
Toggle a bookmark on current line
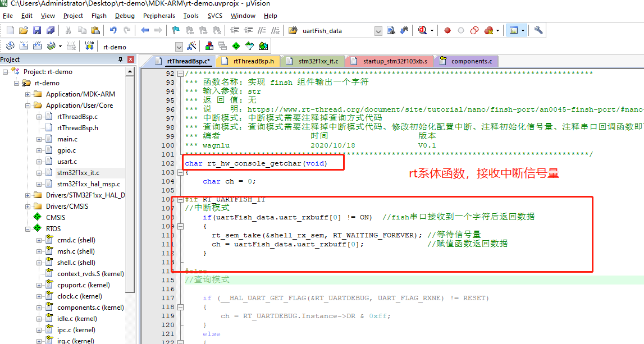(176, 30)
